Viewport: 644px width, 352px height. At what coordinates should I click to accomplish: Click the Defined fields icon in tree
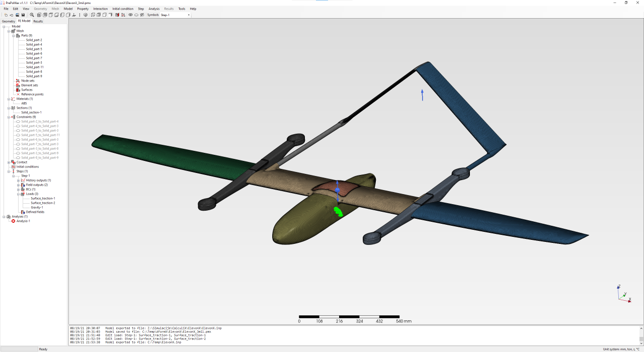(23, 212)
